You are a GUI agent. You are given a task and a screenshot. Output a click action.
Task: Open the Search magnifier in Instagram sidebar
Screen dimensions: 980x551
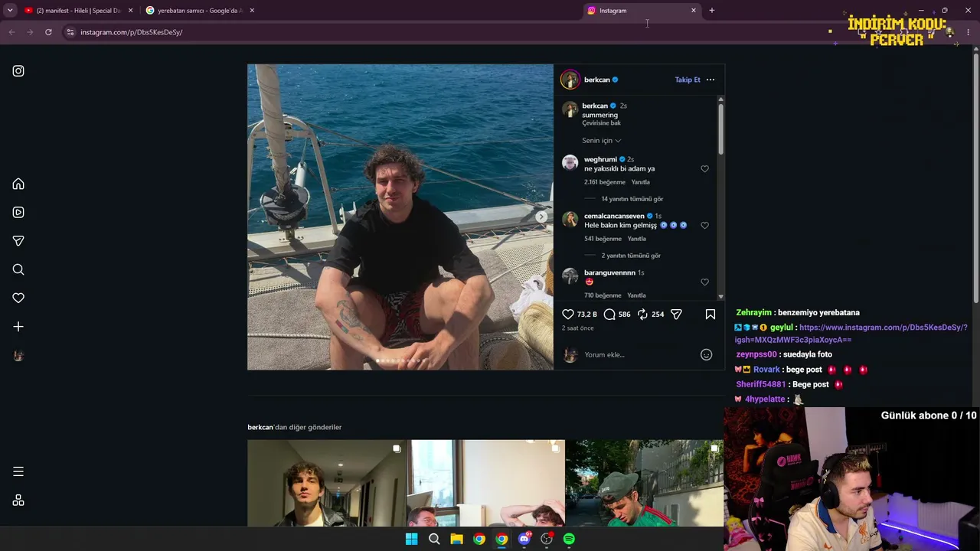pyautogui.click(x=18, y=269)
